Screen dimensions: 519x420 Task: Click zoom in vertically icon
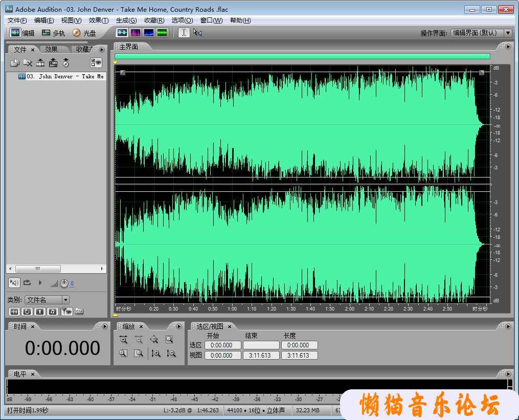click(156, 353)
